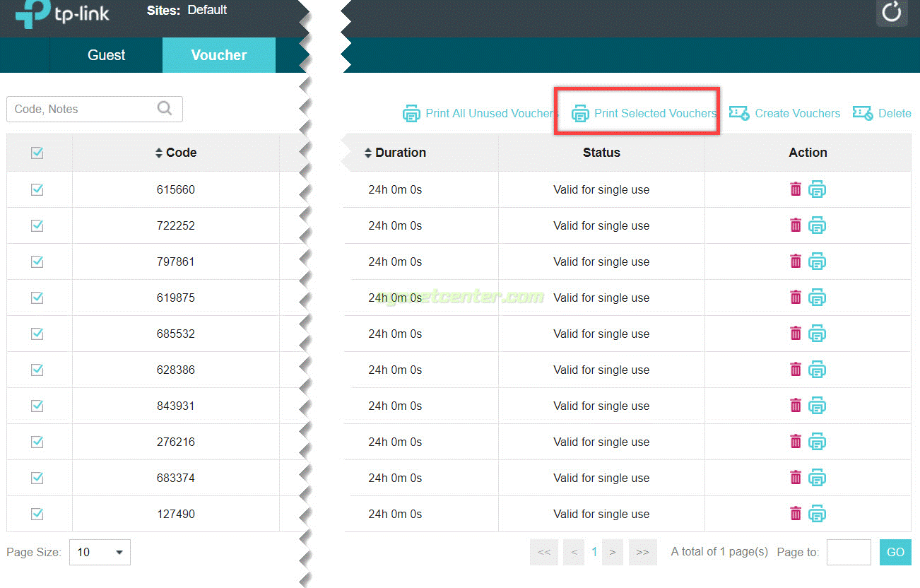Screen dimensions: 920x588
Task: Switch to the Guest tab
Action: [107, 55]
